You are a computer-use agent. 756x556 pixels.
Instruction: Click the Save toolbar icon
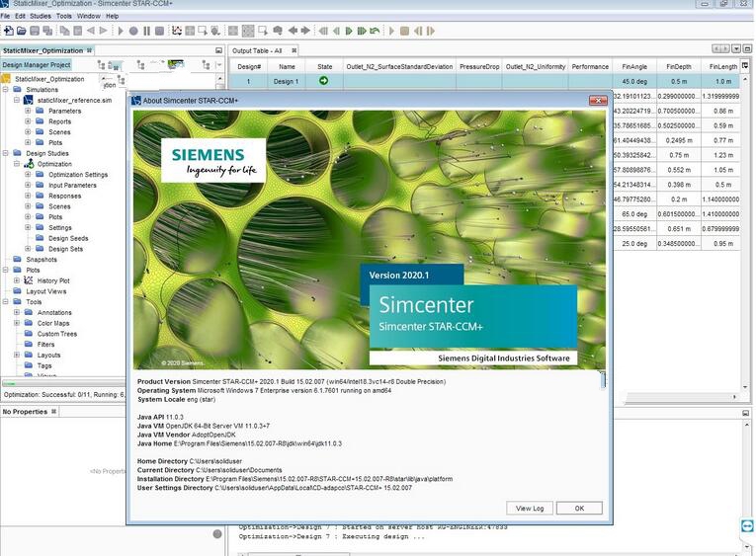pyautogui.click(x=35, y=31)
